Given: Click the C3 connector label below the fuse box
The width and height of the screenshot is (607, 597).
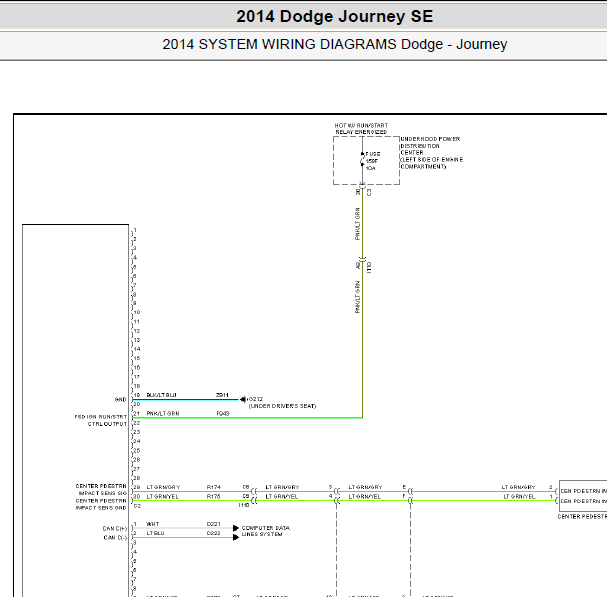Looking at the screenshot, I should tap(369, 192).
